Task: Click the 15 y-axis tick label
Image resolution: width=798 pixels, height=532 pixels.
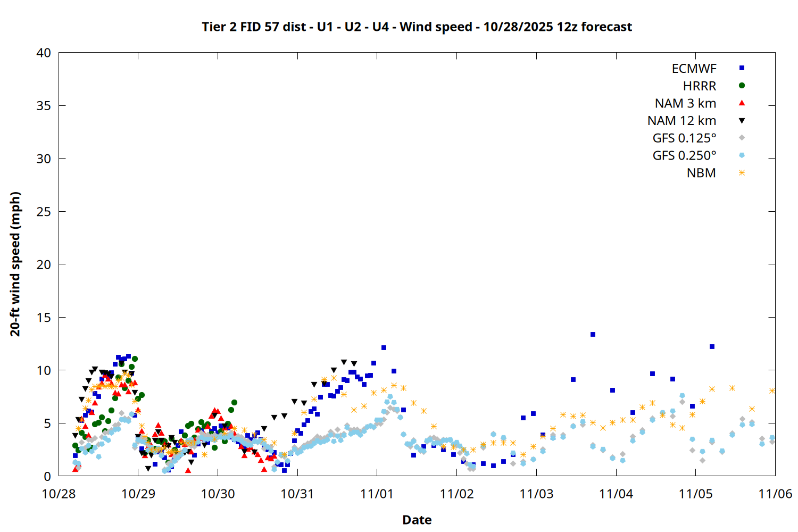Action: tap(44, 317)
